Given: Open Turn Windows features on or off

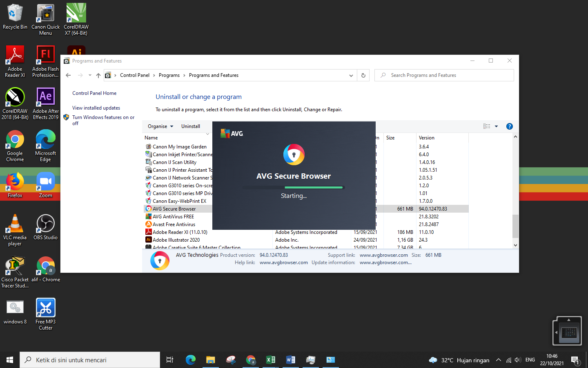Looking at the screenshot, I should click(103, 120).
